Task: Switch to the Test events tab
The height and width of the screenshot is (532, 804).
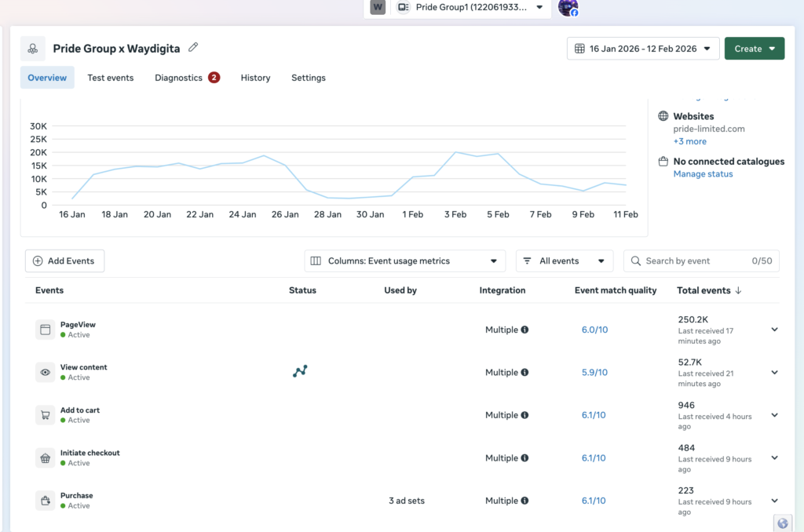Action: click(110, 78)
